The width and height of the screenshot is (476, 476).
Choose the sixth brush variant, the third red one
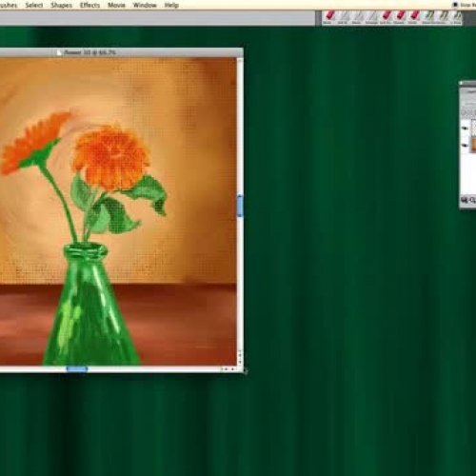[x=400, y=16]
